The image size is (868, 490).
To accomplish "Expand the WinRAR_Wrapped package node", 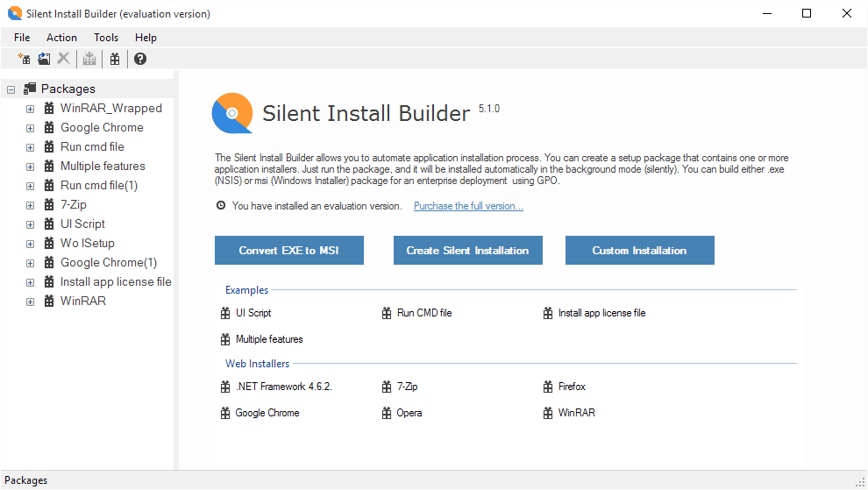I will [30, 109].
